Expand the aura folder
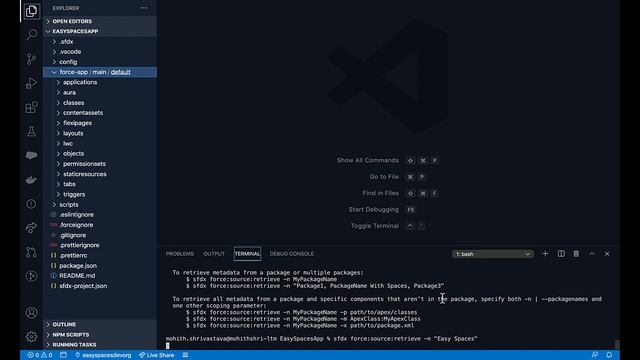The width and height of the screenshot is (640, 360). 100,93
